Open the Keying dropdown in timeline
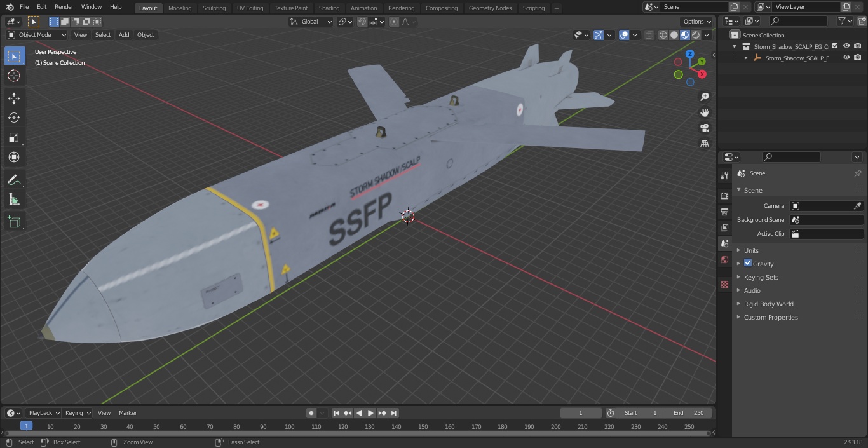The width and height of the screenshot is (868, 448). (78, 413)
